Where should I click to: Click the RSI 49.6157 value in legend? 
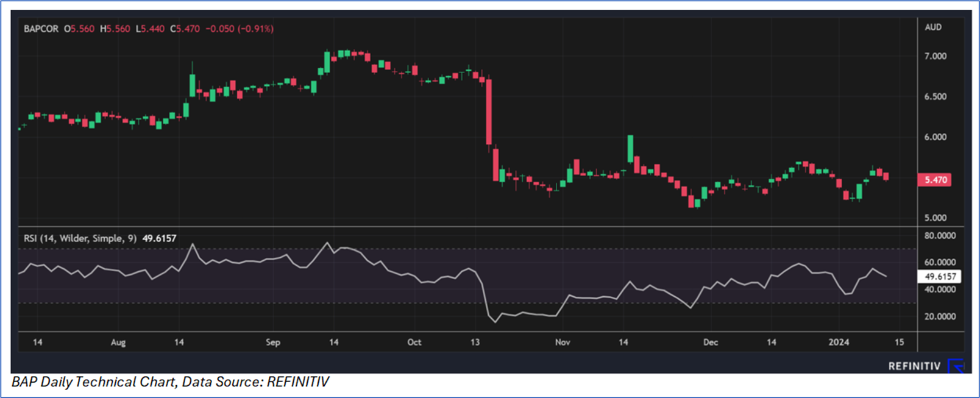(x=159, y=238)
